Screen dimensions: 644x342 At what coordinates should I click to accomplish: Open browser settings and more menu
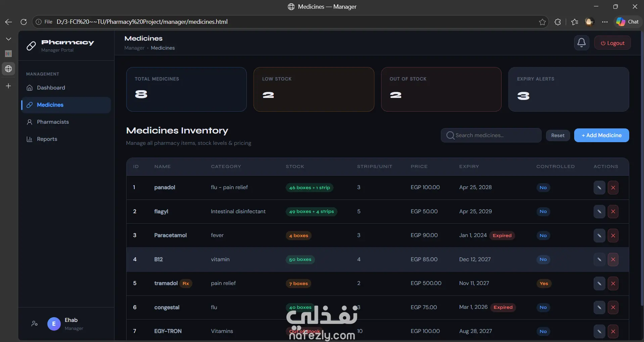pos(605,22)
